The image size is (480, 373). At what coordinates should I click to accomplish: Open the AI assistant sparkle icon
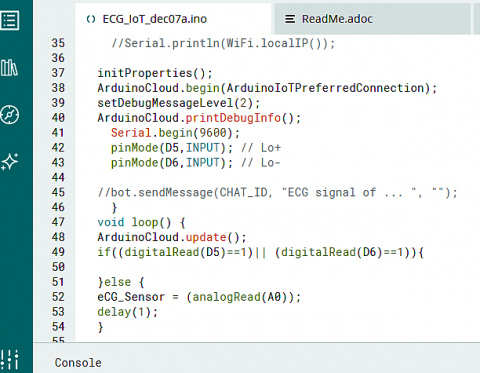(10, 162)
